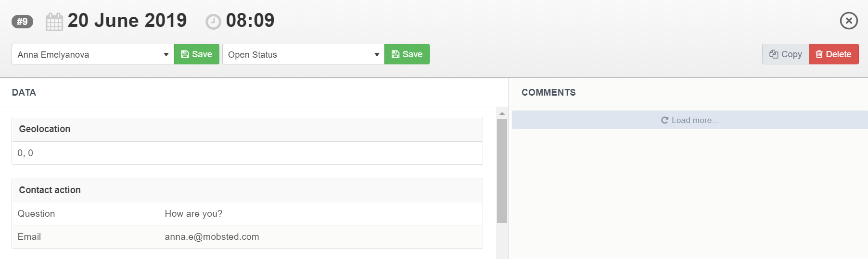The image size is (868, 259).
Task: Click the #9 record number badge
Action: [x=22, y=22]
